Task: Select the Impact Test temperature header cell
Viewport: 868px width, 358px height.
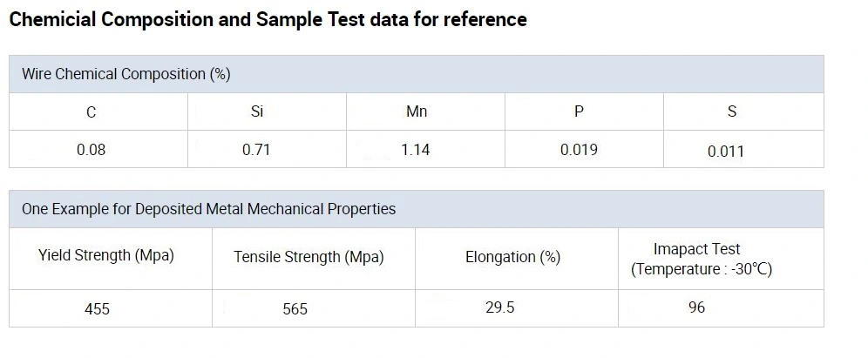Action: coord(702,260)
